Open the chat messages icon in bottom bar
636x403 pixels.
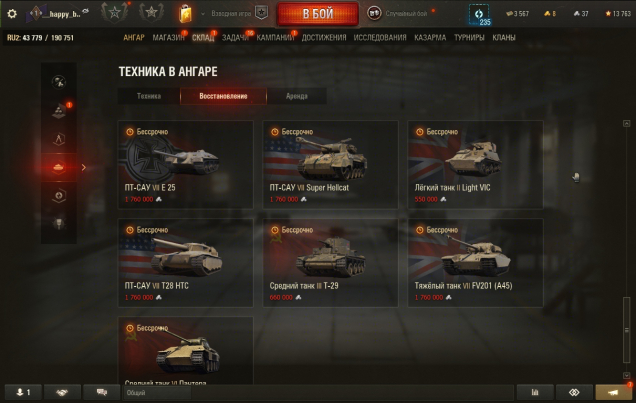[x=101, y=392]
